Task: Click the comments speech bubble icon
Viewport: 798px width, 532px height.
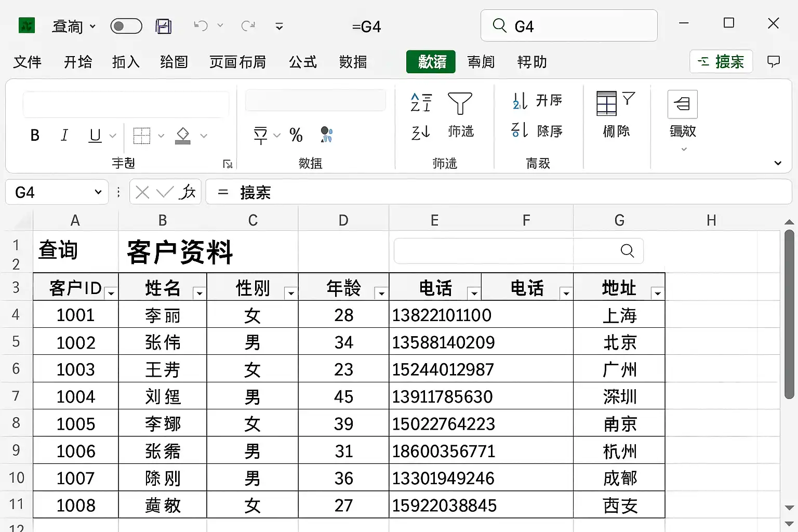Action: point(774,62)
